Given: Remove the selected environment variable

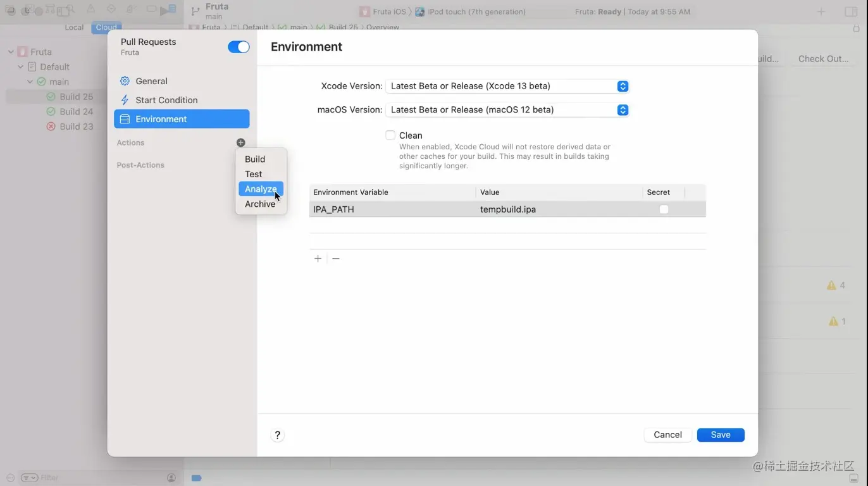Looking at the screenshot, I should click(x=336, y=258).
